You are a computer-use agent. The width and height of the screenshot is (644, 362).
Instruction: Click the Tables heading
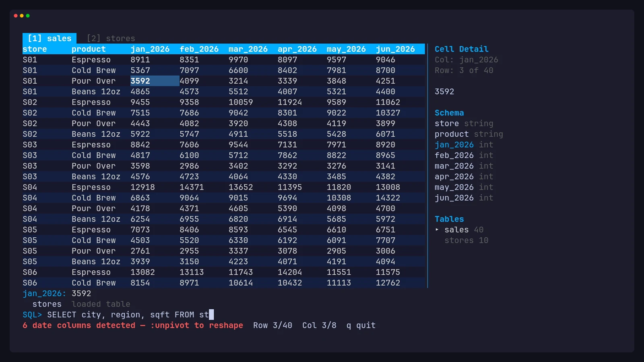(449, 219)
